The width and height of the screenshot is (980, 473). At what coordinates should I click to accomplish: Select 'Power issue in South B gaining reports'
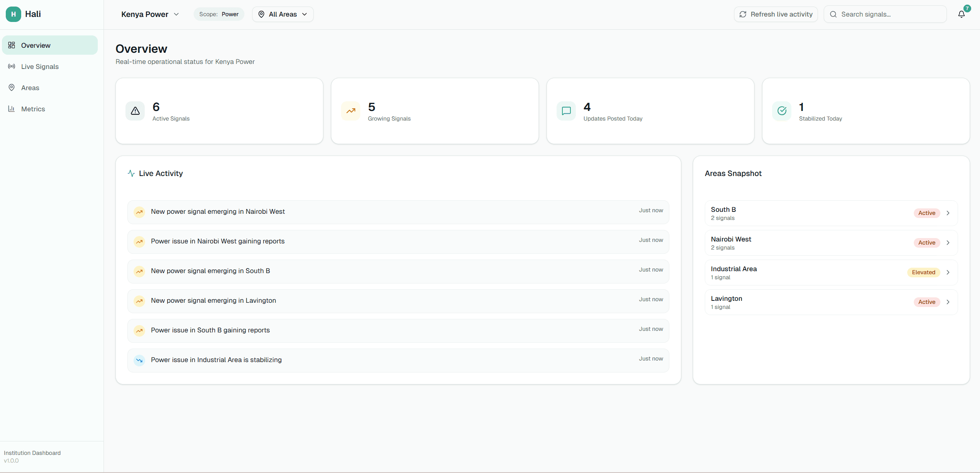point(398,330)
